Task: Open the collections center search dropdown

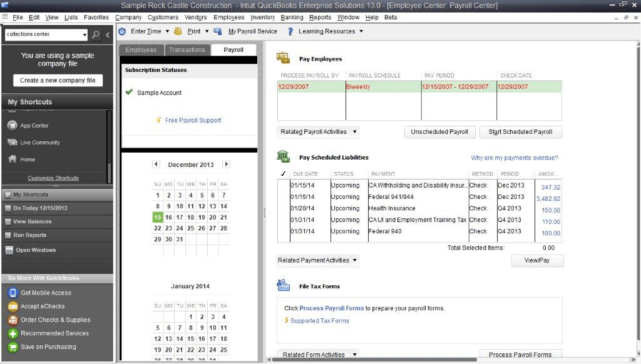Action: 85,35
